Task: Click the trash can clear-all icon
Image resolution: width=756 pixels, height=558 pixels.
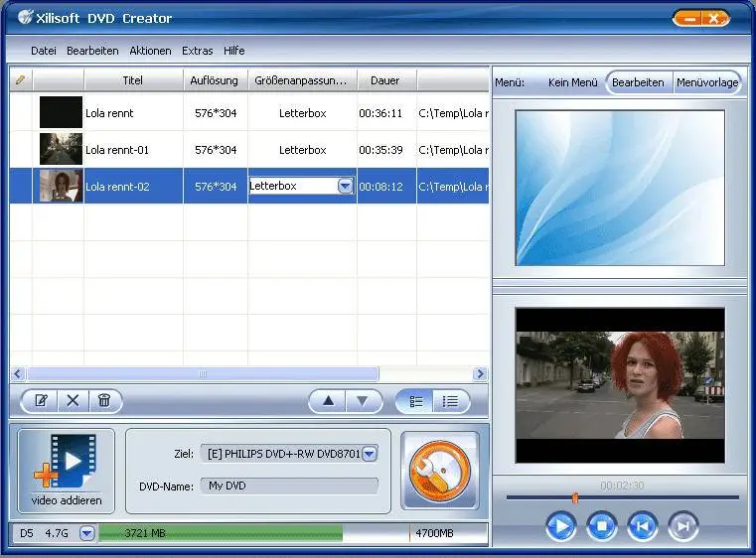Action: pyautogui.click(x=104, y=400)
